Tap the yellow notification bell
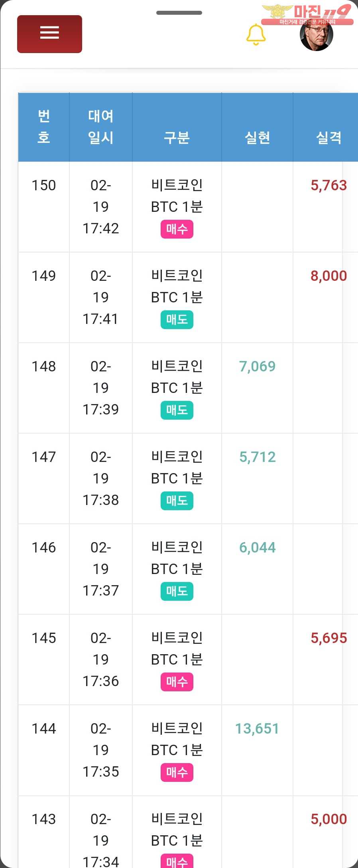The width and height of the screenshot is (358, 868). (x=256, y=35)
